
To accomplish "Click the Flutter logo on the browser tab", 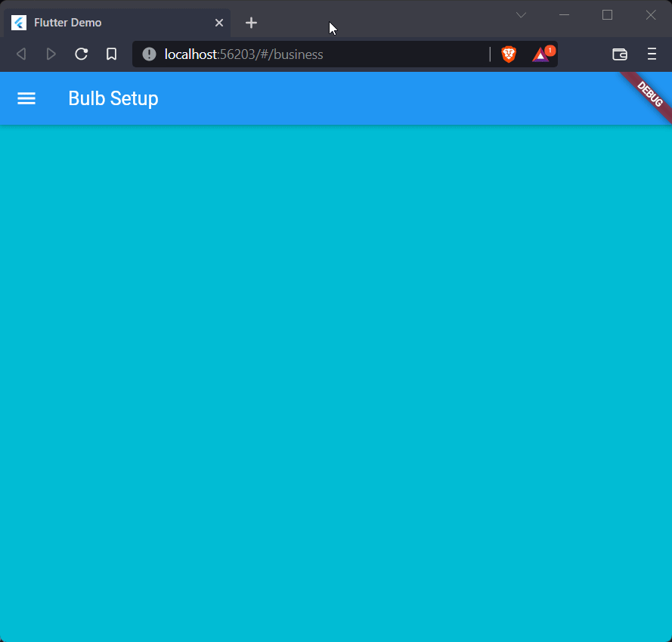I will tap(17, 22).
